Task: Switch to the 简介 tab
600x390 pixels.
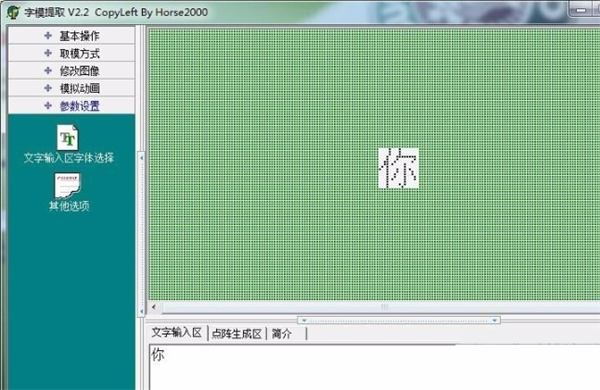Action: point(282,334)
